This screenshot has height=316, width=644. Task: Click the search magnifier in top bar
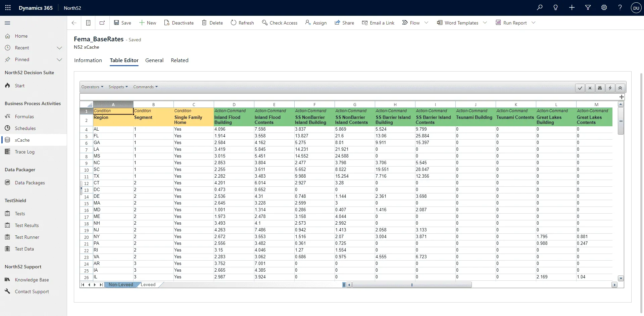(540, 7)
